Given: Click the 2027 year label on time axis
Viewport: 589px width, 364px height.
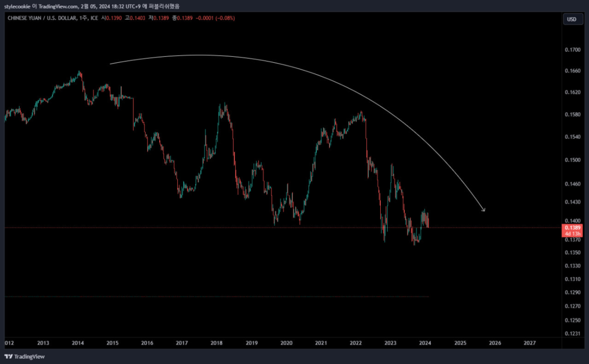Looking at the screenshot, I should (x=530, y=343).
